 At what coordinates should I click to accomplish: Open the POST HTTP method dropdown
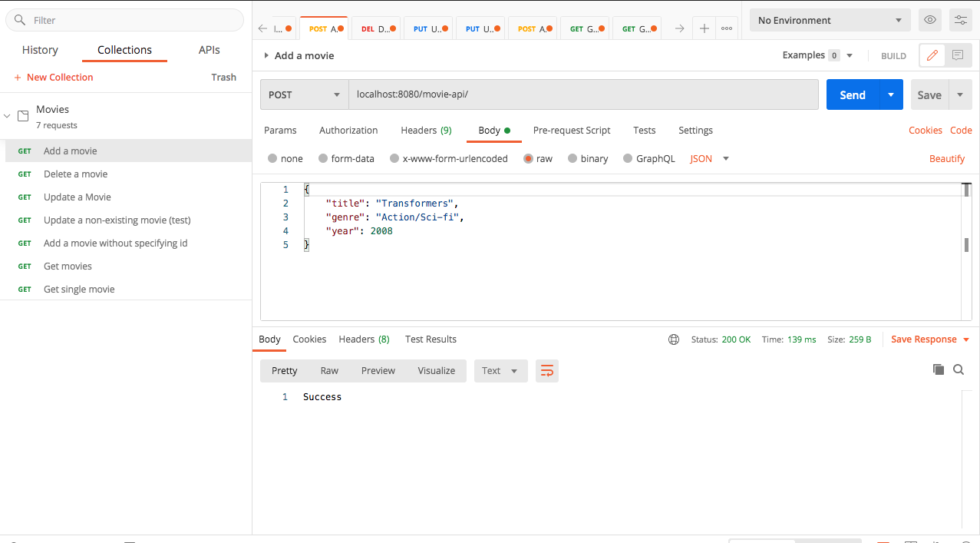(305, 95)
